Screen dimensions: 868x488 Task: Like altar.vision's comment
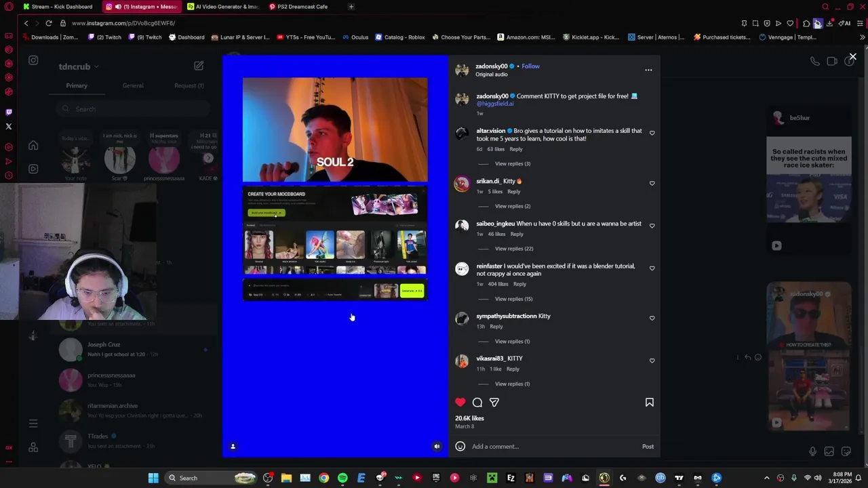point(652,133)
